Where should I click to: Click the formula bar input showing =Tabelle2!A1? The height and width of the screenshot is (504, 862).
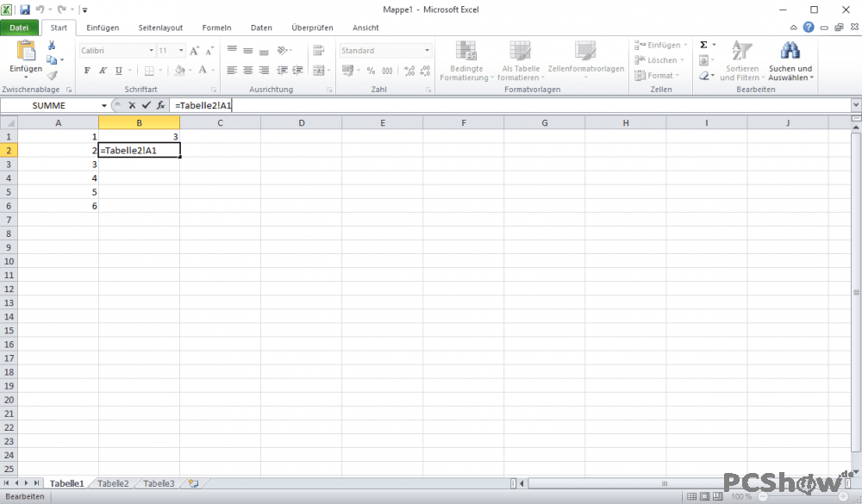(x=510, y=105)
